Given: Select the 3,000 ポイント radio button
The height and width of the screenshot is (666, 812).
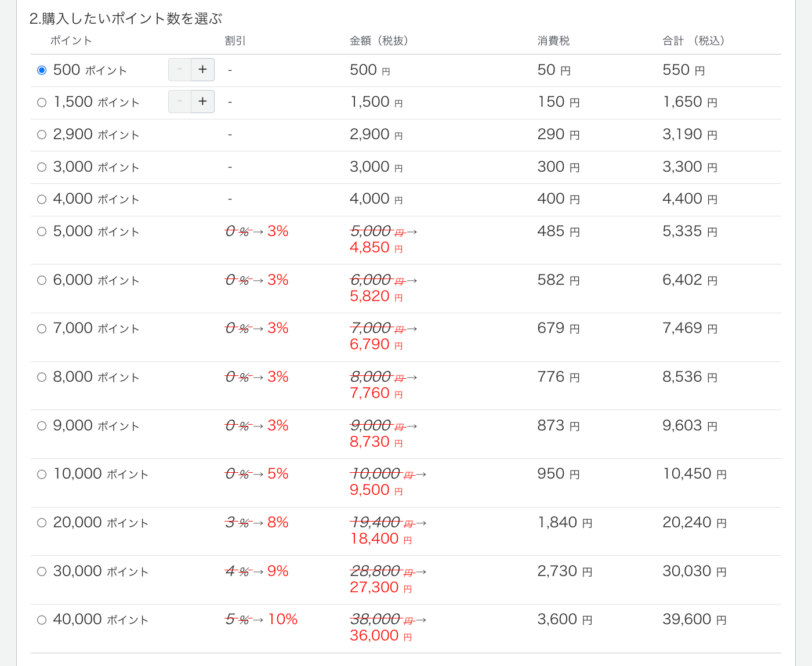Looking at the screenshot, I should 42,167.
